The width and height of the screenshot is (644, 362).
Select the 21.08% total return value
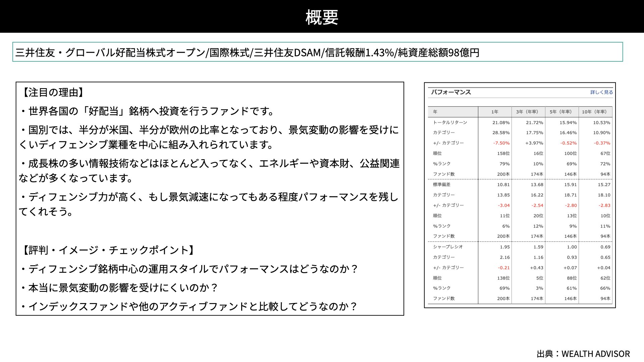501,123
